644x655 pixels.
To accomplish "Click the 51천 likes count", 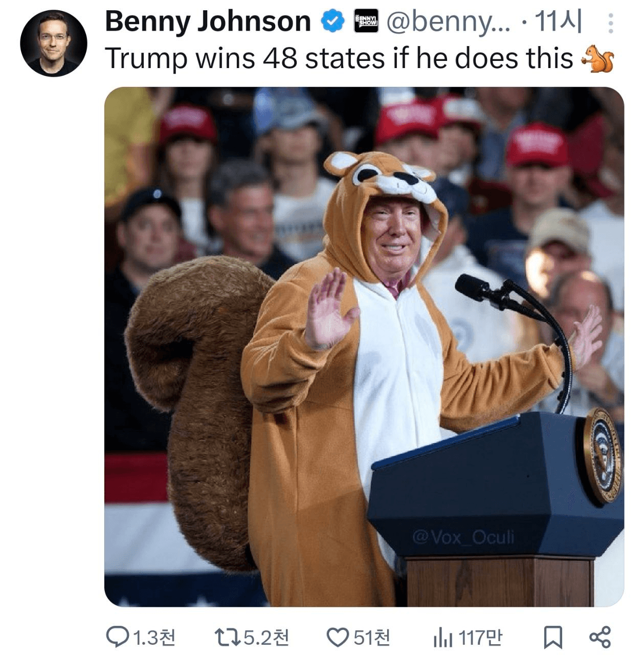I will [x=372, y=638].
